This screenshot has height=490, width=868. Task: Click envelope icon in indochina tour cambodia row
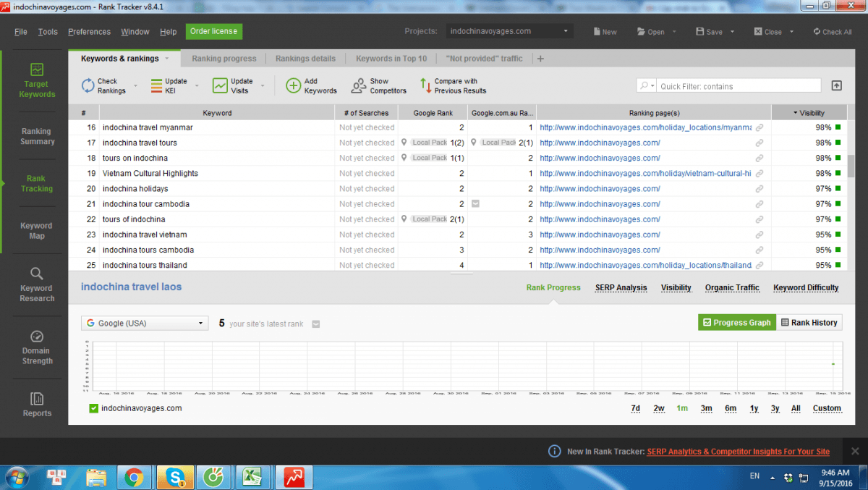475,204
